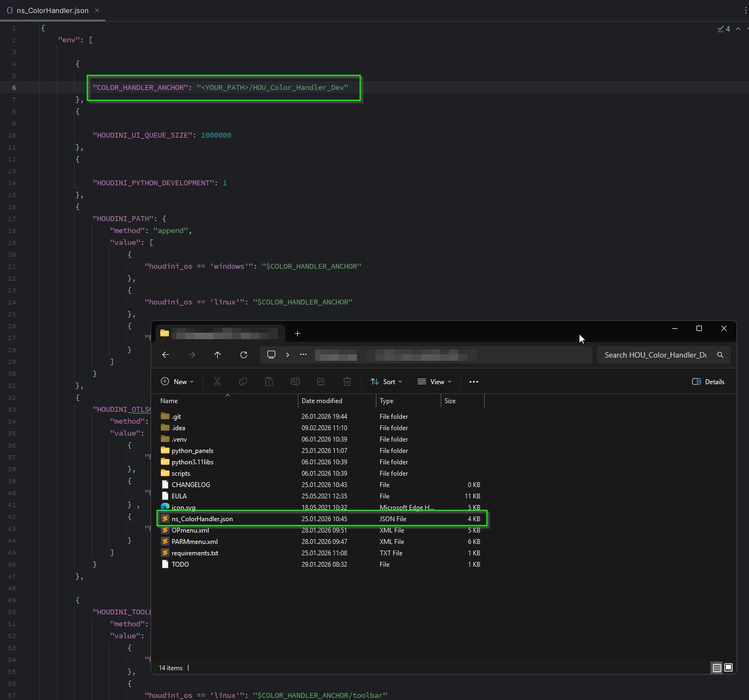Click the Paste clipboard icon
Viewport: 749px width, 700px height.
coord(269,382)
